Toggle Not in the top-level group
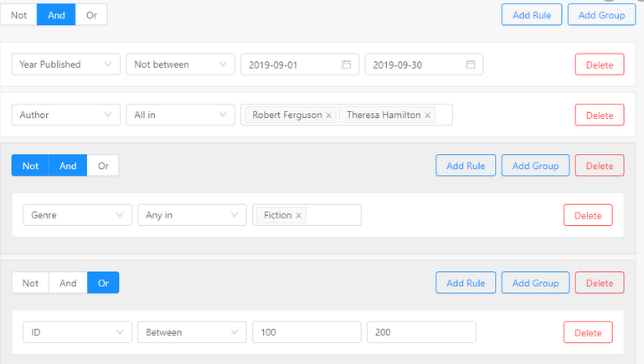Image resolution: width=644 pixels, height=364 pixels. pyautogui.click(x=18, y=15)
